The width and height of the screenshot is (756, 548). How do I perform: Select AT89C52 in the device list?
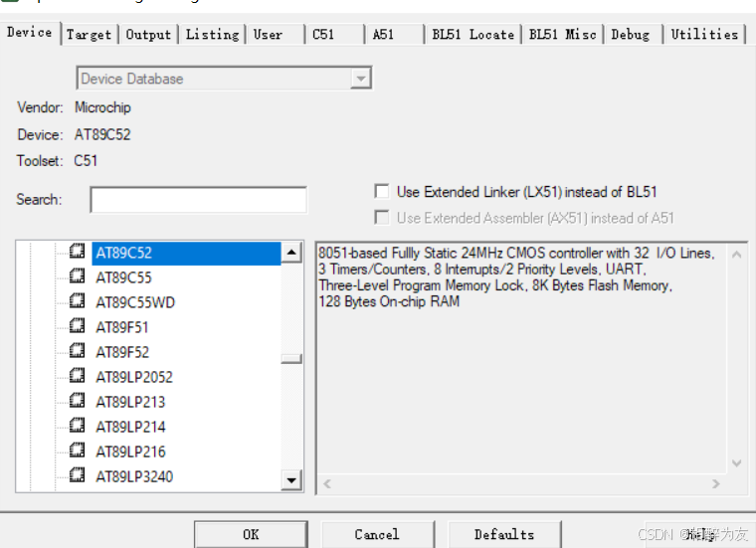[x=186, y=253]
